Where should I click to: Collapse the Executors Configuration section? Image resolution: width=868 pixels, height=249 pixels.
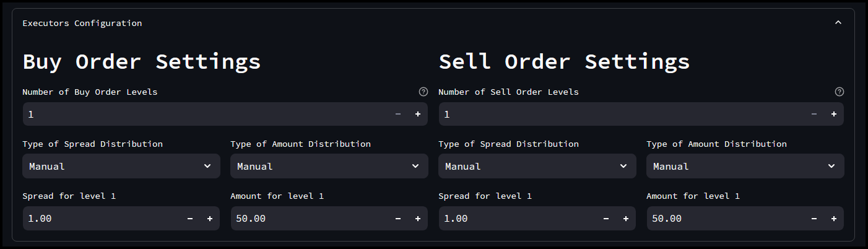(x=838, y=23)
